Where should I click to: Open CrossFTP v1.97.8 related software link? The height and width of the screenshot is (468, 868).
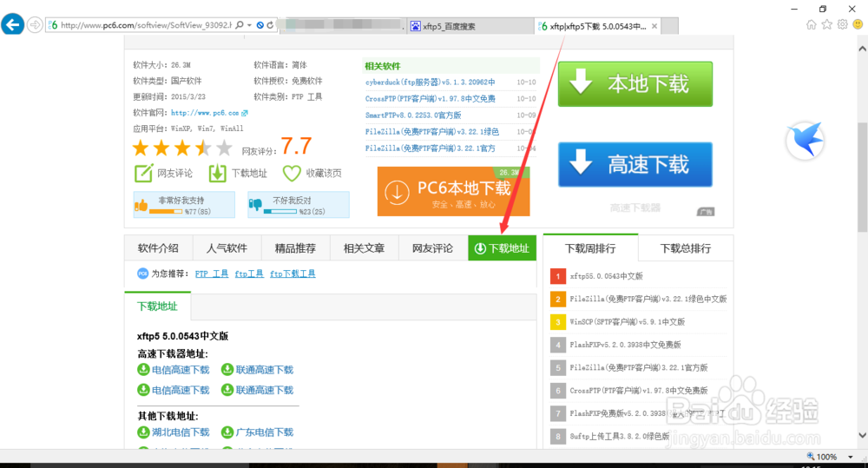pyautogui.click(x=431, y=99)
